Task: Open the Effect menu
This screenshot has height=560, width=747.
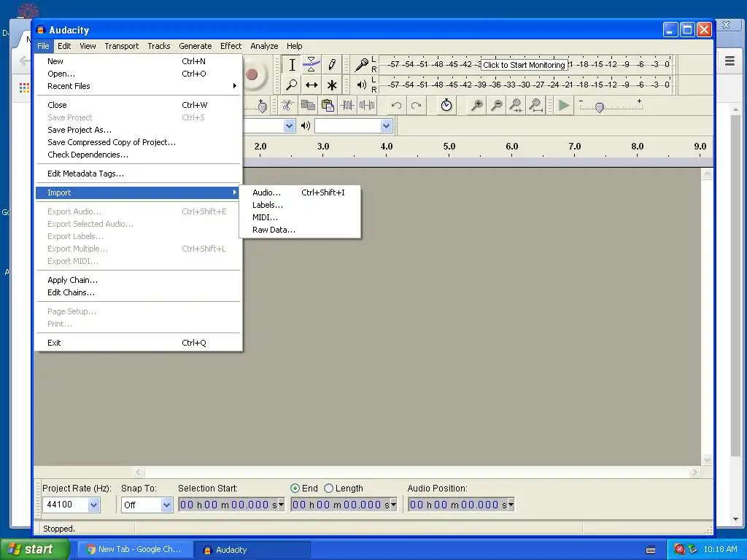Action: [231, 46]
